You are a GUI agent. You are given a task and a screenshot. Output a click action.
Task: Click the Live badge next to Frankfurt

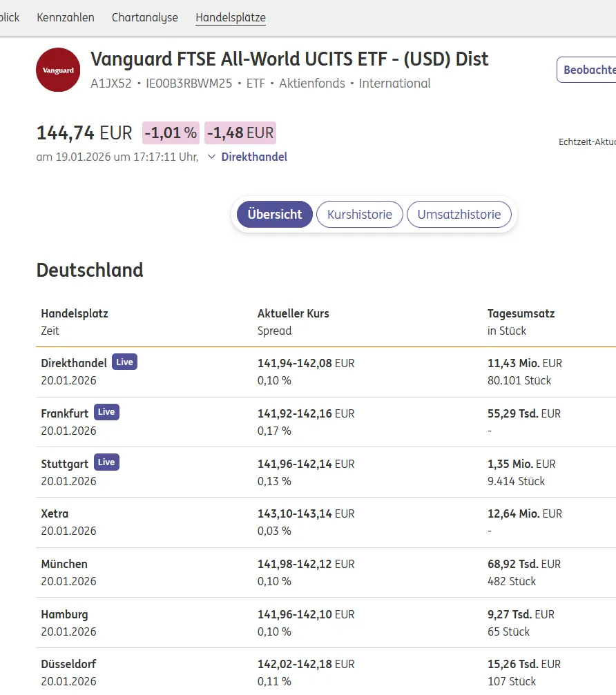pyautogui.click(x=106, y=412)
